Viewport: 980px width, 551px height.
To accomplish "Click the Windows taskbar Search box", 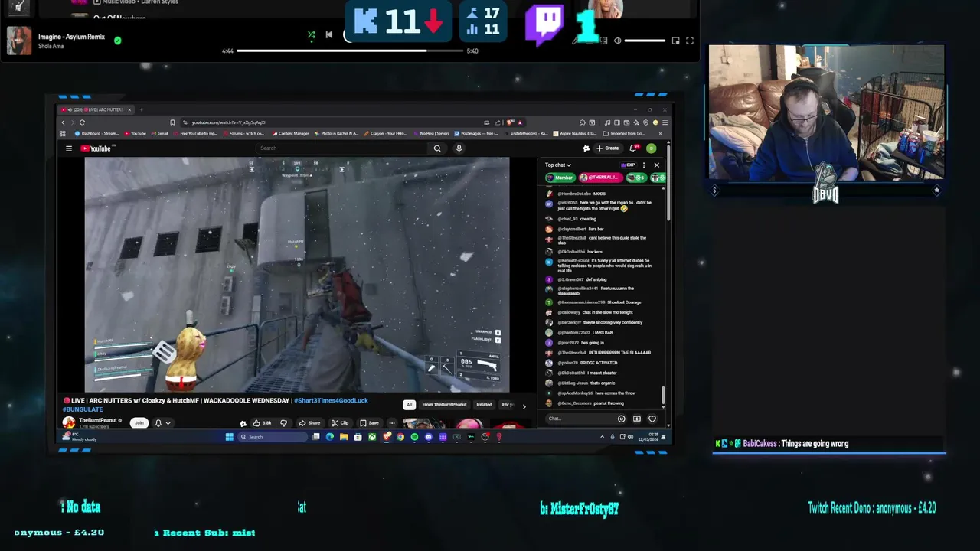I will coord(273,437).
